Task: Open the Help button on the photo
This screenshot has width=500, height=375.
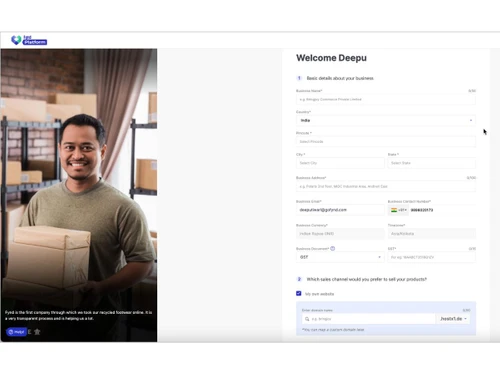Action: (16, 332)
